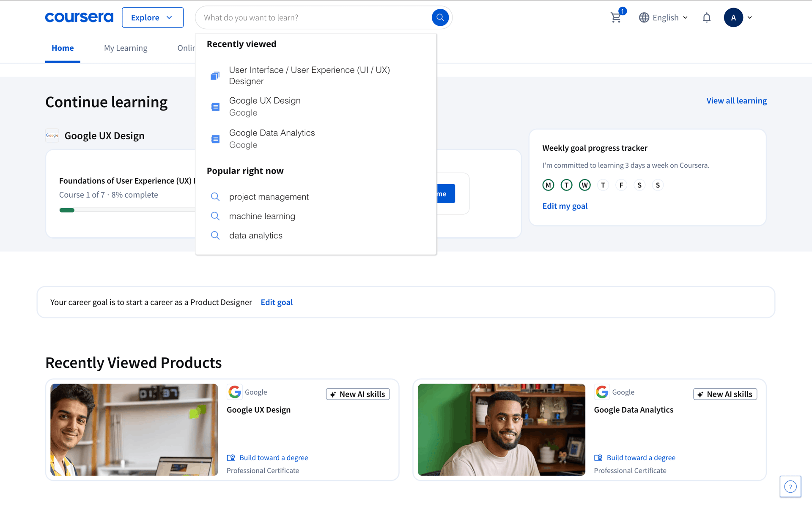The height and width of the screenshot is (508, 812).
Task: Click the icon beside Google UX Design suggestion
Action: (215, 107)
